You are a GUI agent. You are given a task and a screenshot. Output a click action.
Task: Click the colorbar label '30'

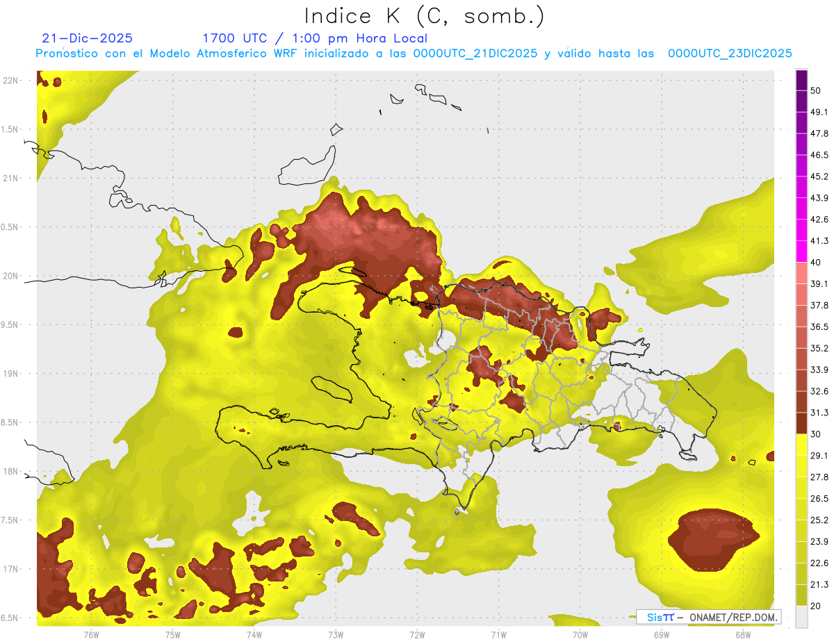tap(816, 434)
